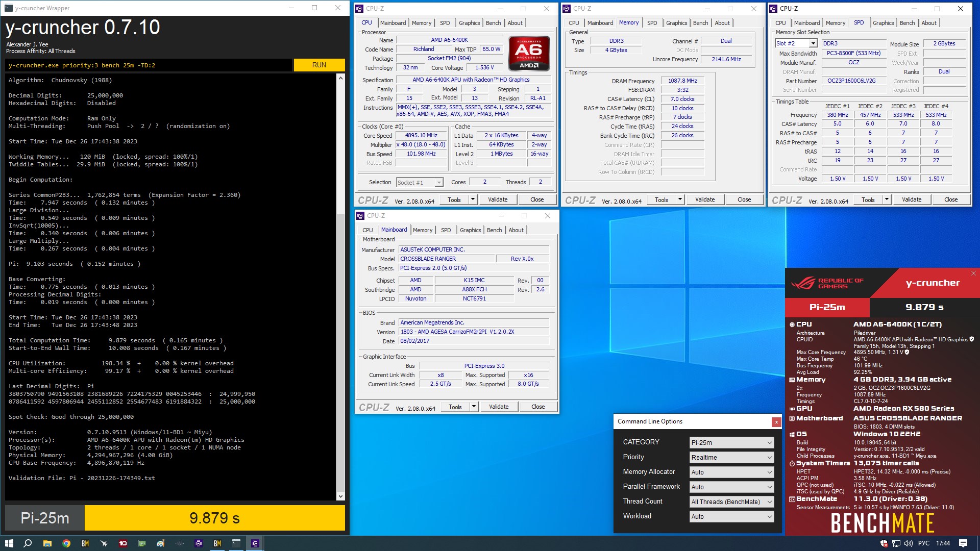Click the yellow RUN button
This screenshot has width=980, height=551.
point(319,65)
